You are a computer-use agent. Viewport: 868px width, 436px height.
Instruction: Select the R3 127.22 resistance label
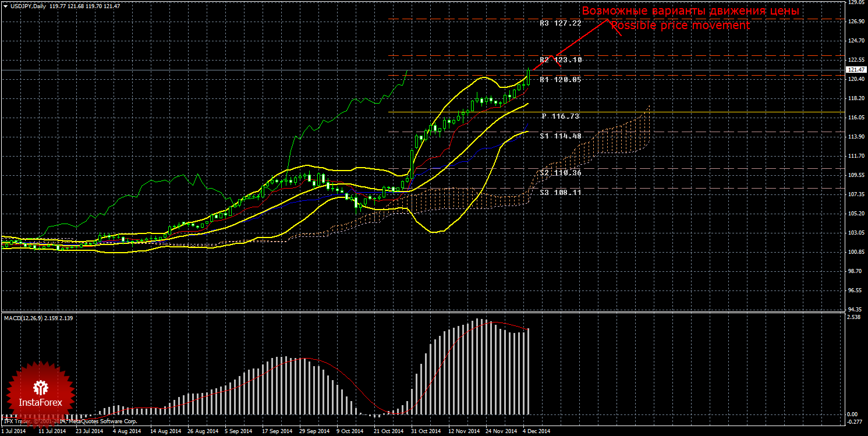[560, 23]
